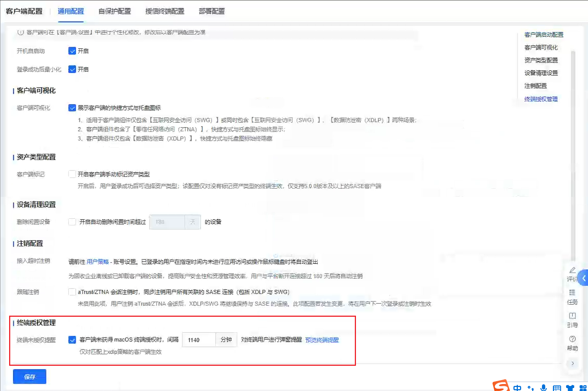The image size is (588, 391).
Task: Enable 开启自动删除闲置时间超过 checkbox
Action: point(72,222)
